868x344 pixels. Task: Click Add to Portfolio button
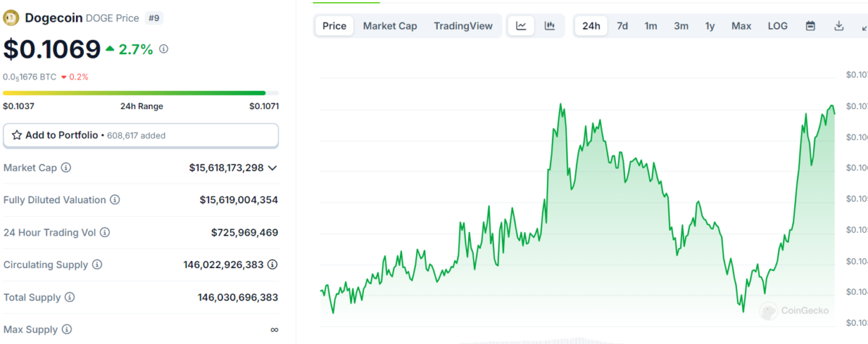tap(141, 135)
